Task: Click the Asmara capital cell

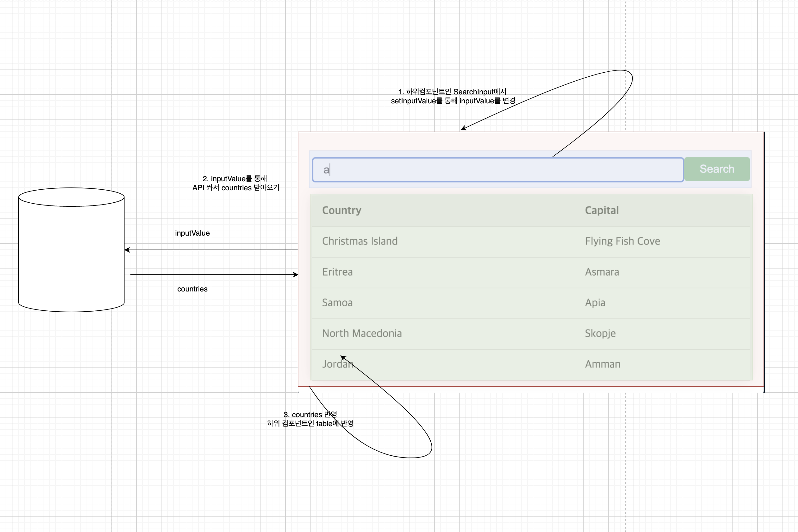Action: coord(602,272)
